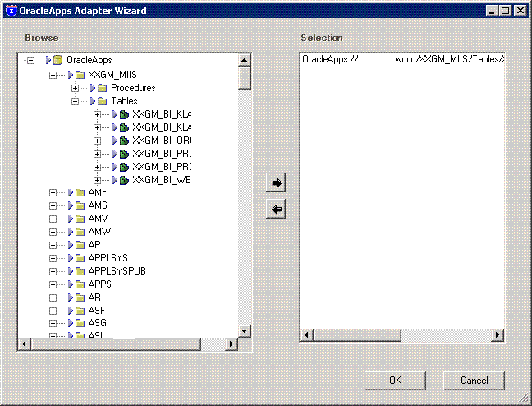The height and width of the screenshot is (406, 532).
Task: Expand the APPLSYS schema node
Action: [53, 259]
